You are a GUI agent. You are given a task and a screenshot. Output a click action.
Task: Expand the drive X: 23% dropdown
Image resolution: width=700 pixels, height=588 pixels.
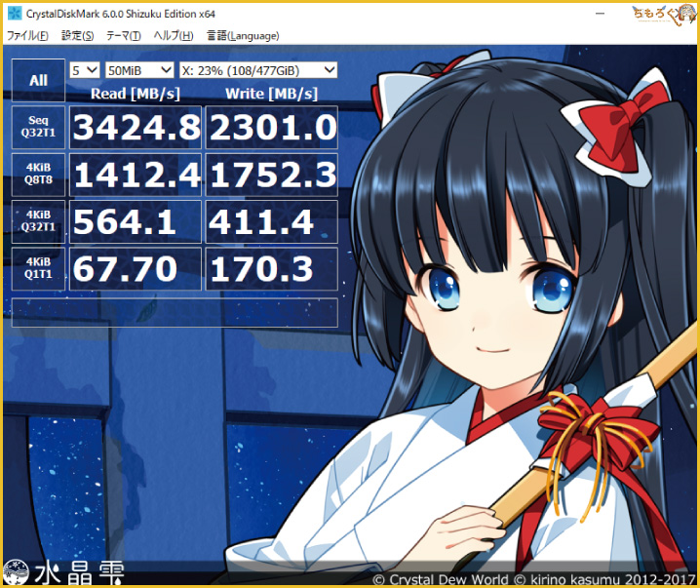tap(258, 70)
